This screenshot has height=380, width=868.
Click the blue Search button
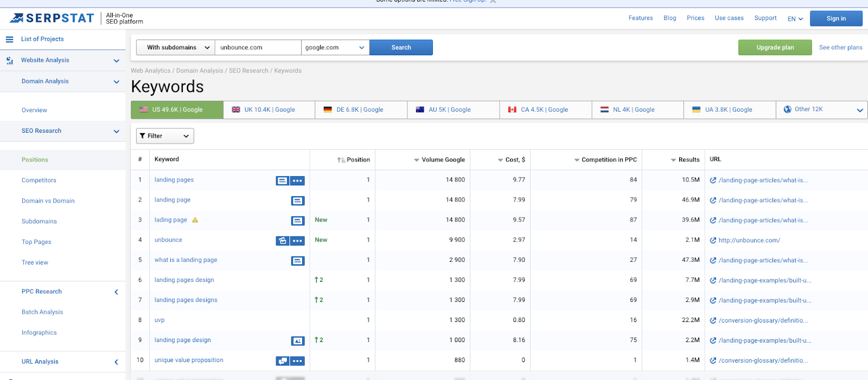pos(401,48)
